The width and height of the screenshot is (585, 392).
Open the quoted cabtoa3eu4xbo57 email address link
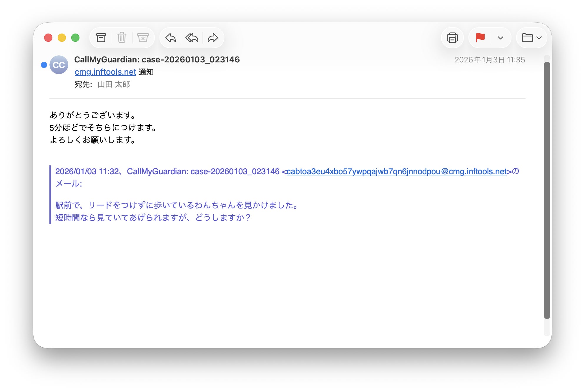(x=396, y=171)
